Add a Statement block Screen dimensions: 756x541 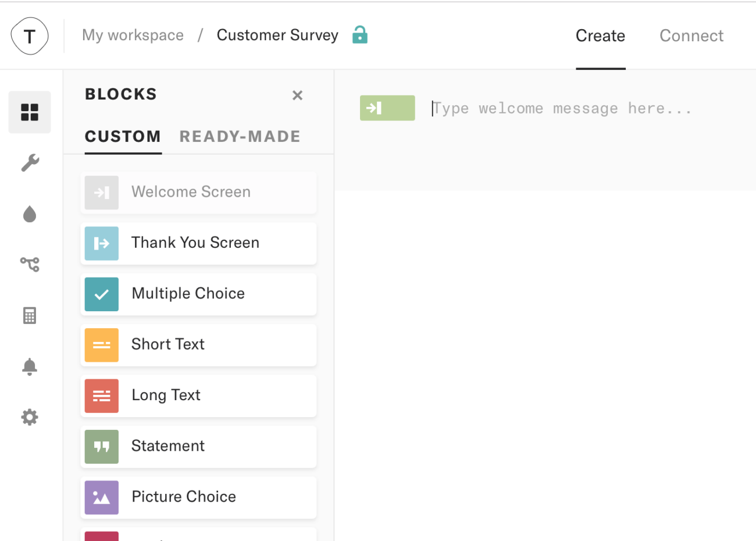(198, 447)
